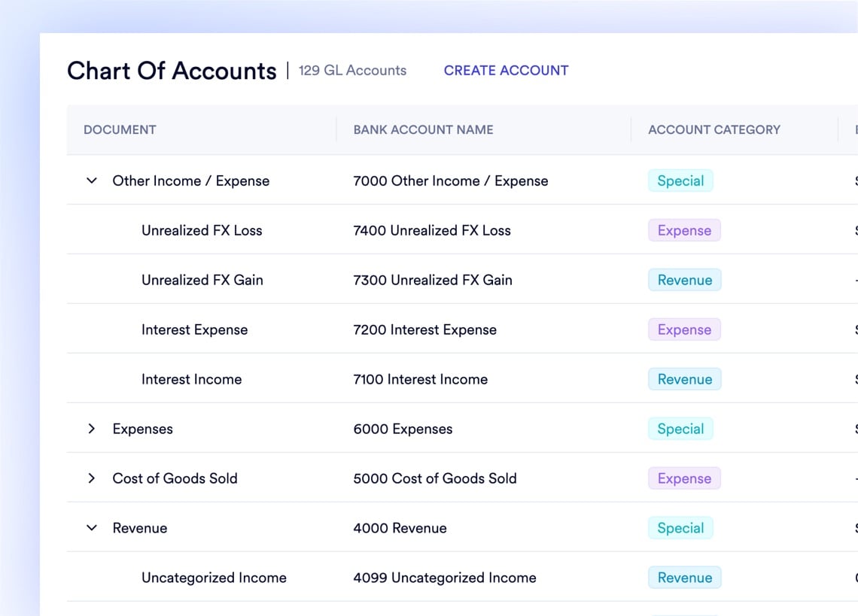858x616 pixels.
Task: Select the Uncategorized Income row
Action: [x=214, y=578]
